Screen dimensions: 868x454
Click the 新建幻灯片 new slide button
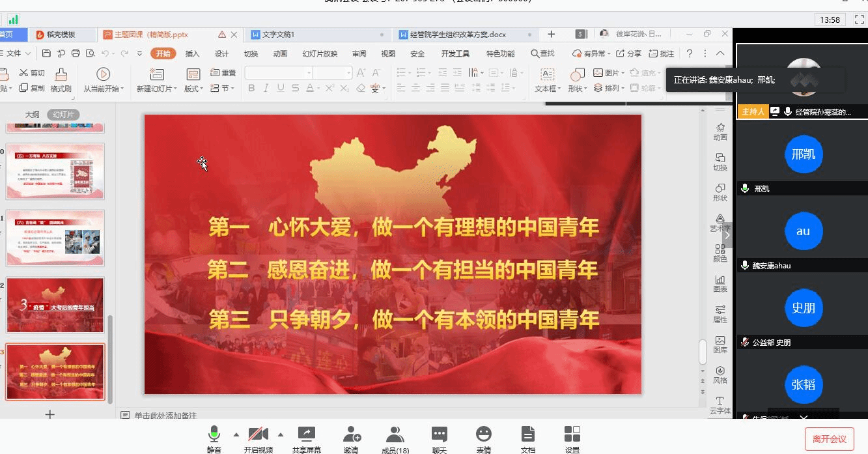(156, 80)
